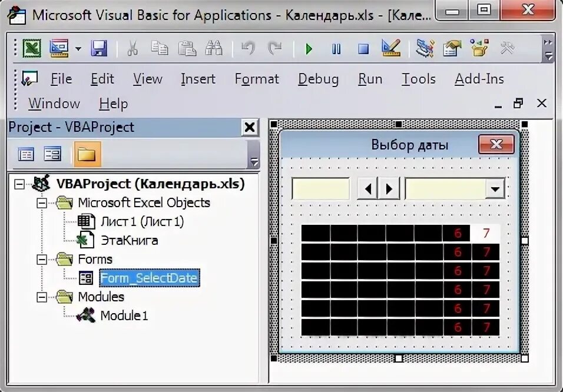
Task: Open Find with the binoculars icon
Action: click(x=214, y=48)
